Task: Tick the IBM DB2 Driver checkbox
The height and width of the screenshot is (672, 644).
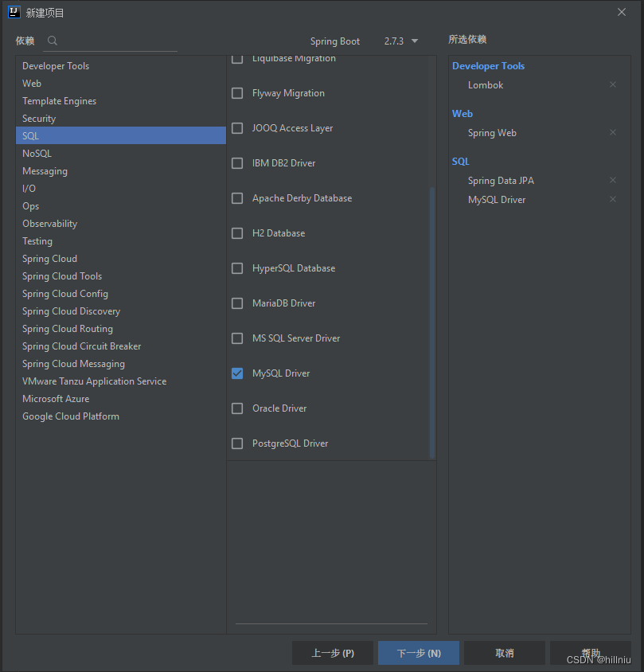Action: click(237, 163)
